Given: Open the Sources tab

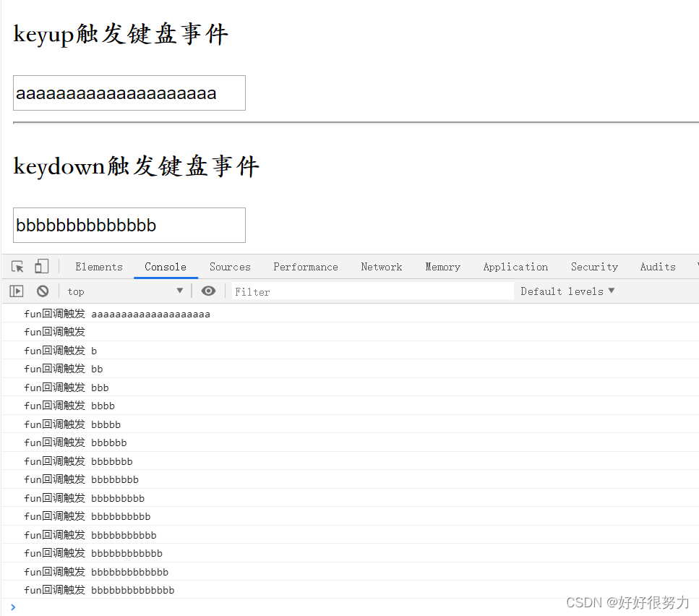Looking at the screenshot, I should (x=230, y=267).
